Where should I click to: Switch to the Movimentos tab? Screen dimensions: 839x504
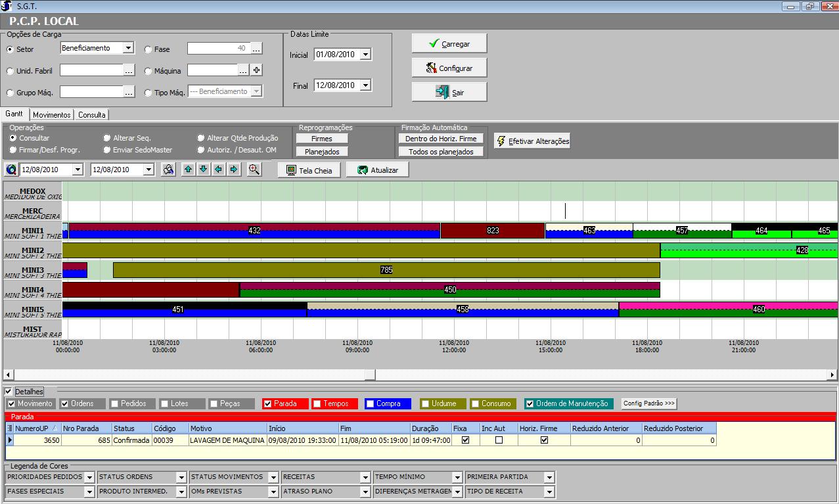[52, 115]
